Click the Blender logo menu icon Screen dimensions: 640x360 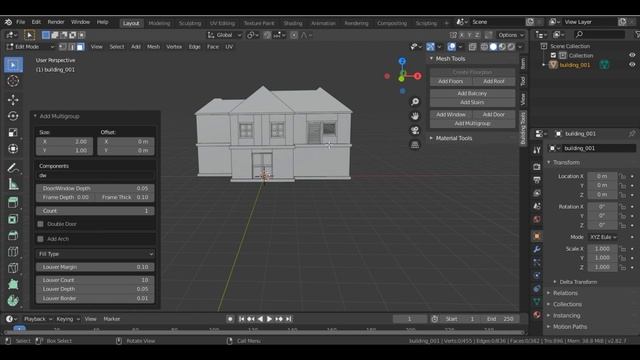pos(8,22)
